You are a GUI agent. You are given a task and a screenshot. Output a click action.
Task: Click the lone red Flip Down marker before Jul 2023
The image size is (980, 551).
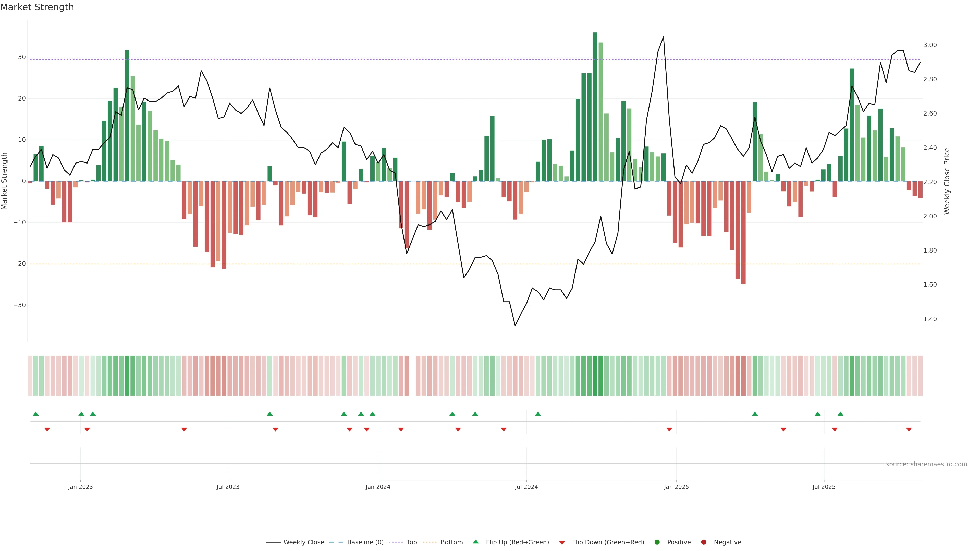tap(184, 429)
